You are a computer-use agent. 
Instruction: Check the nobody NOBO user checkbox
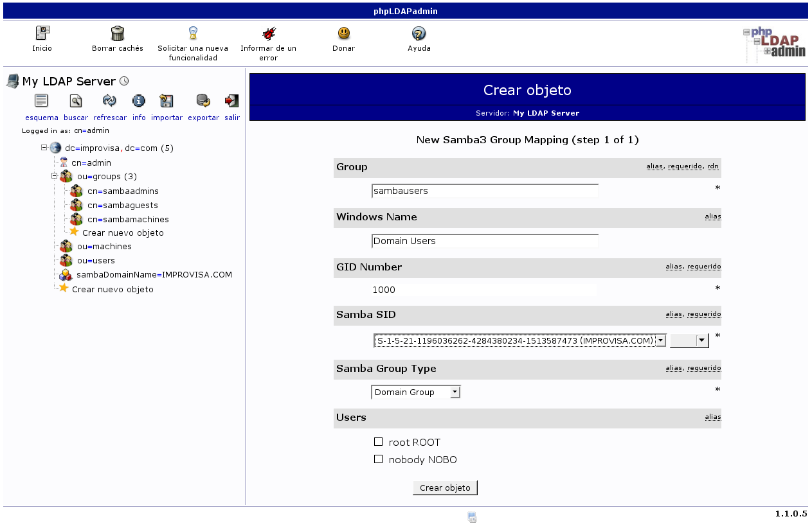pos(378,459)
